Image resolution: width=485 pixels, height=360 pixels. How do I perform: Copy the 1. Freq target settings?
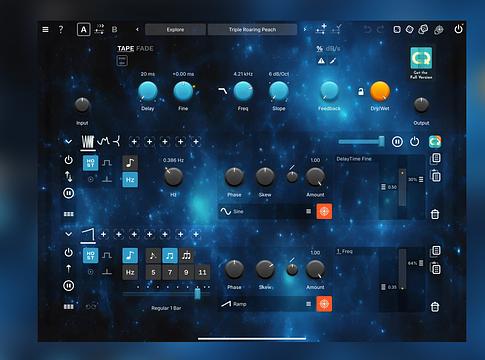[x=436, y=251]
